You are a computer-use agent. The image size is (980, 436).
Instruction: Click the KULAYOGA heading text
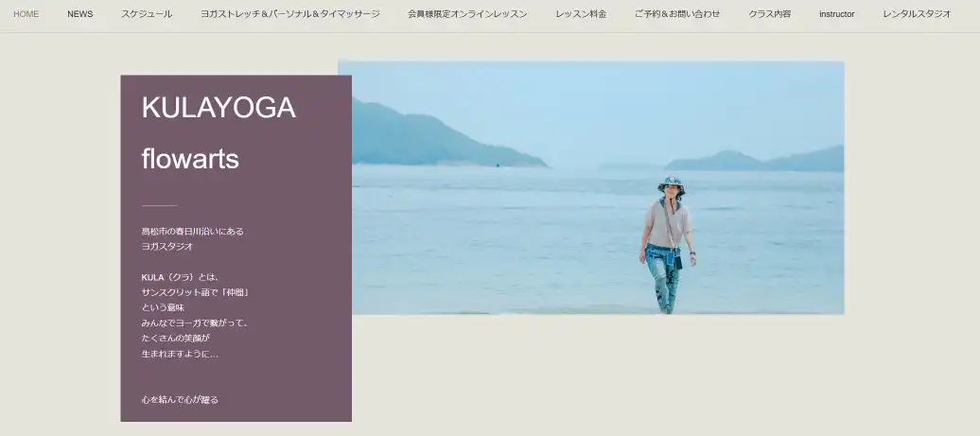pos(219,108)
